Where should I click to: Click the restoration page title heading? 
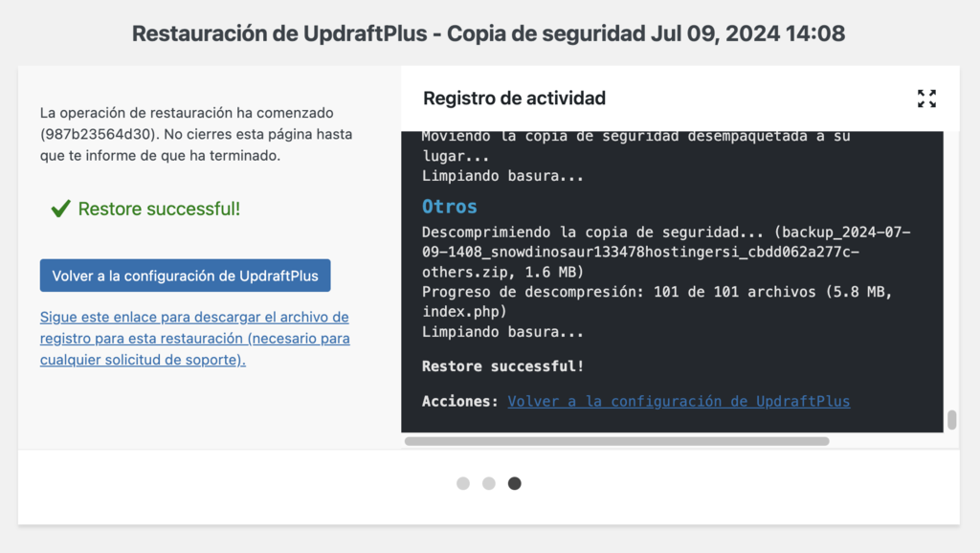[489, 33]
